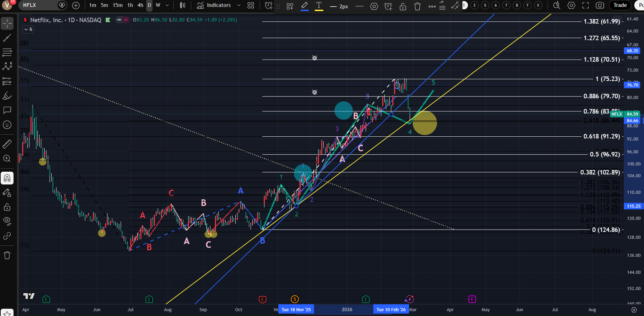
Task: Switch to the 4h timeframe
Action: pos(140,6)
